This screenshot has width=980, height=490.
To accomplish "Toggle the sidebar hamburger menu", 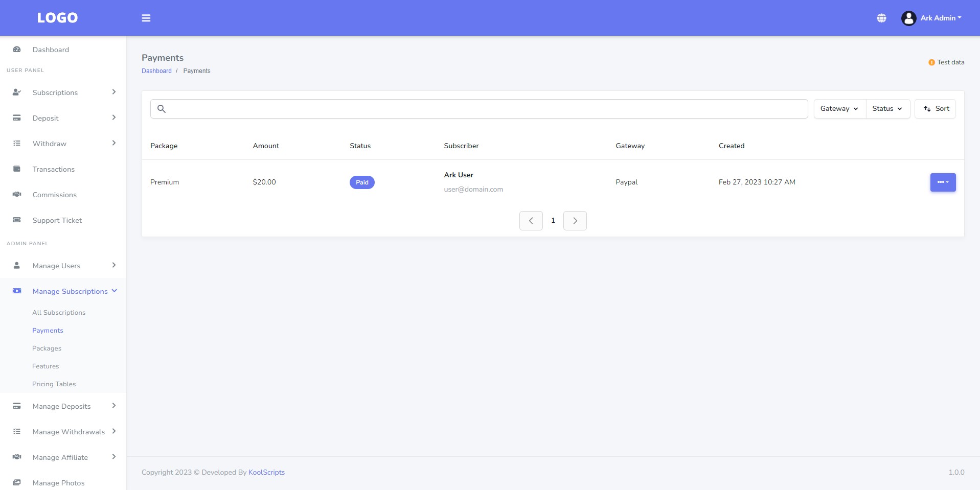I will [146, 18].
